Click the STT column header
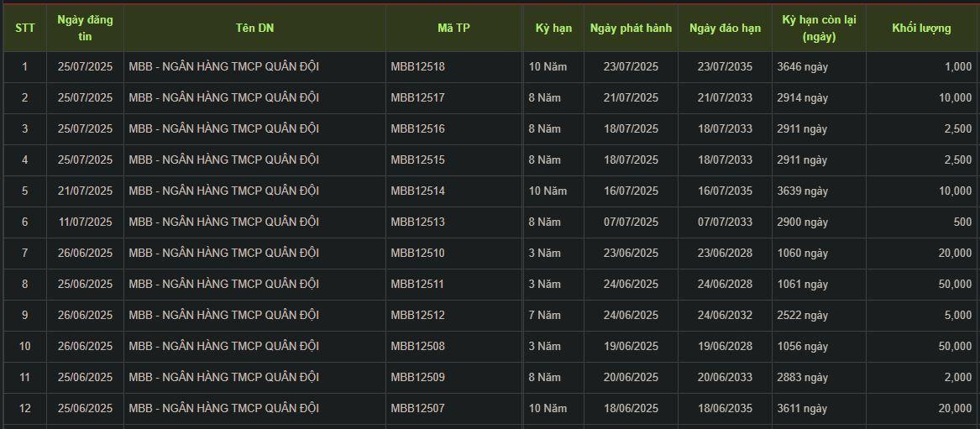Image resolution: width=980 pixels, height=429 pixels. point(25,28)
